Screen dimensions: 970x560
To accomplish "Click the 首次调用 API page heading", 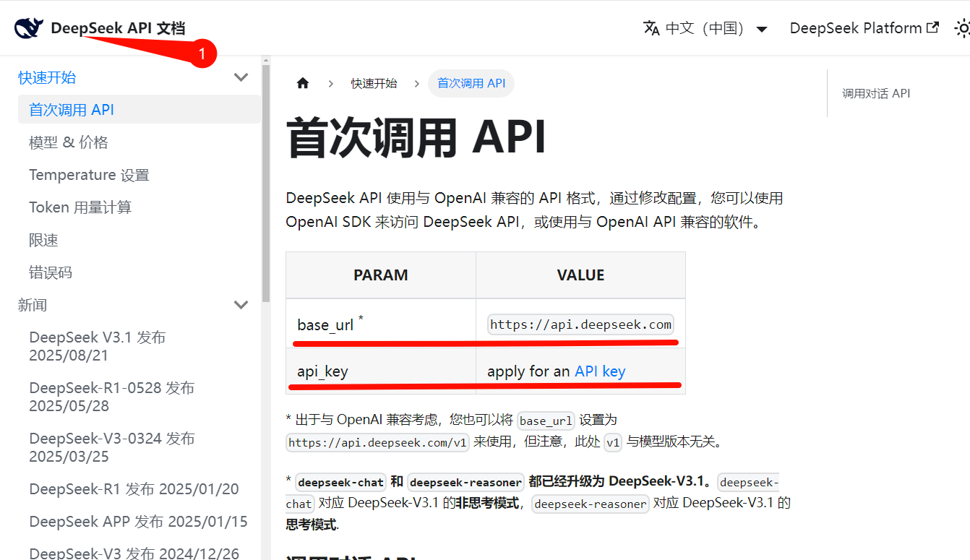I will (416, 138).
